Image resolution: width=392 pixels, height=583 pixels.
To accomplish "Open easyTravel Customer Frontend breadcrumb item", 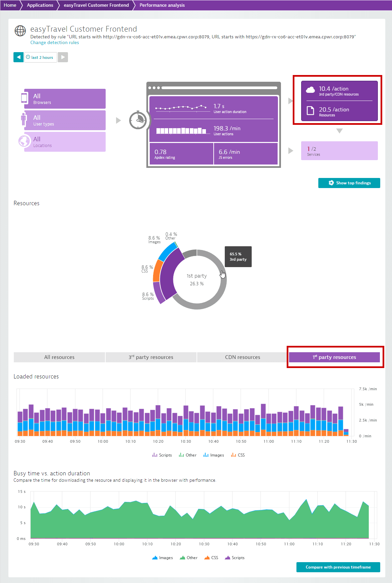I will click(x=96, y=5).
